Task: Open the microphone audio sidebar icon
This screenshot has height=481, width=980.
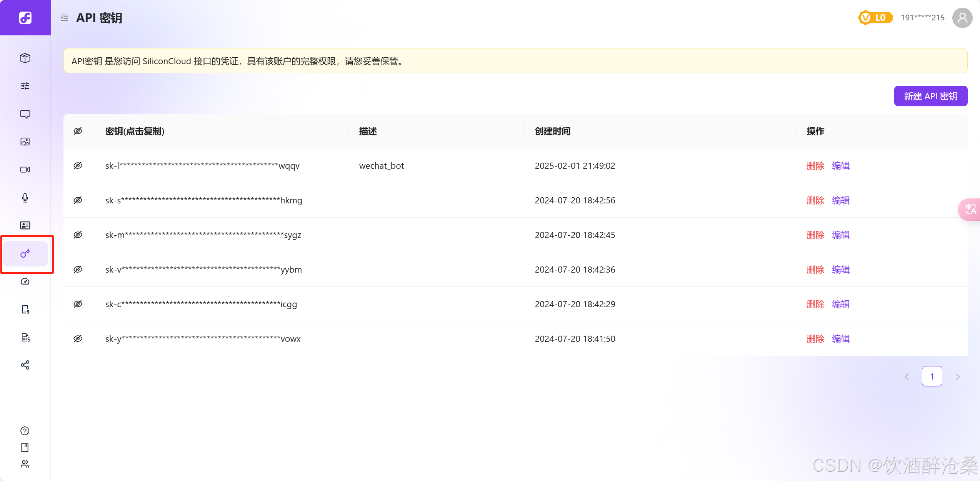Action: click(25, 198)
